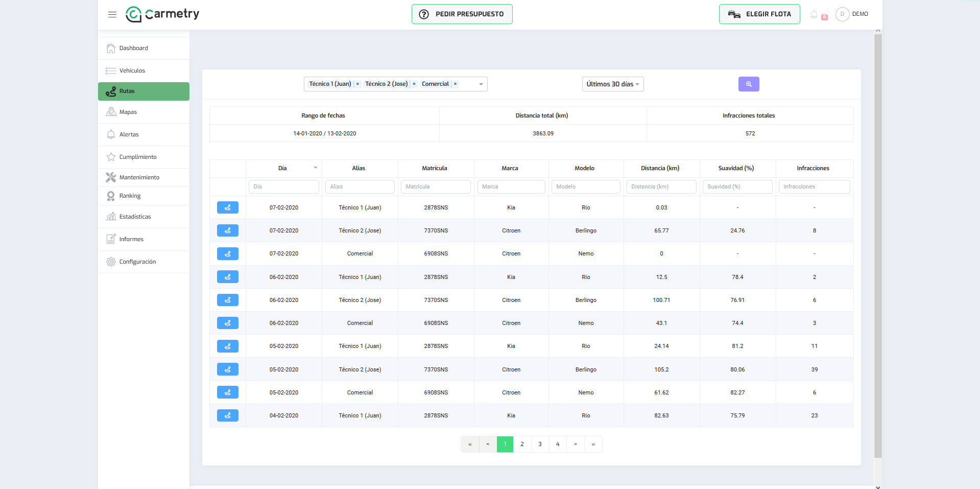Select Rutas in the sidebar
980x489 pixels.
point(144,91)
